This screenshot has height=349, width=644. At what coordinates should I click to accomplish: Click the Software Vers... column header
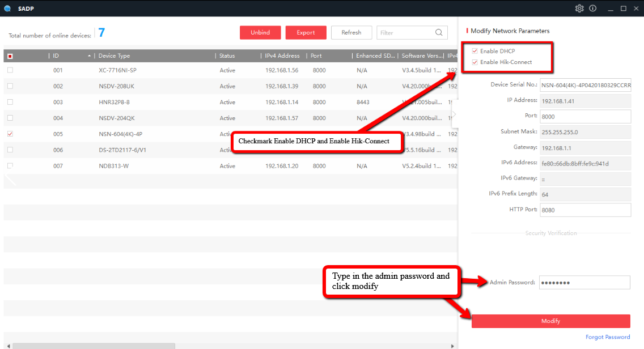(422, 56)
